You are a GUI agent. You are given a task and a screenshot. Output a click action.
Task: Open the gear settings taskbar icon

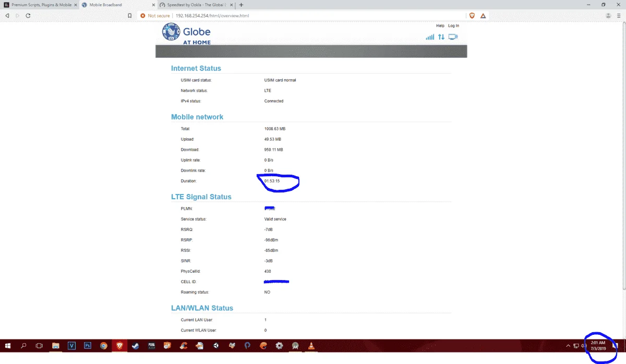279,345
